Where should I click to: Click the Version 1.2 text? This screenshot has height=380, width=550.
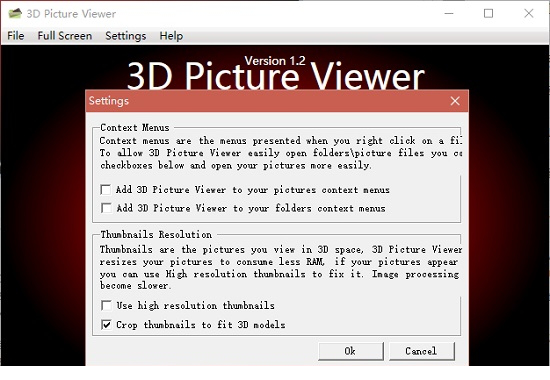tap(275, 61)
